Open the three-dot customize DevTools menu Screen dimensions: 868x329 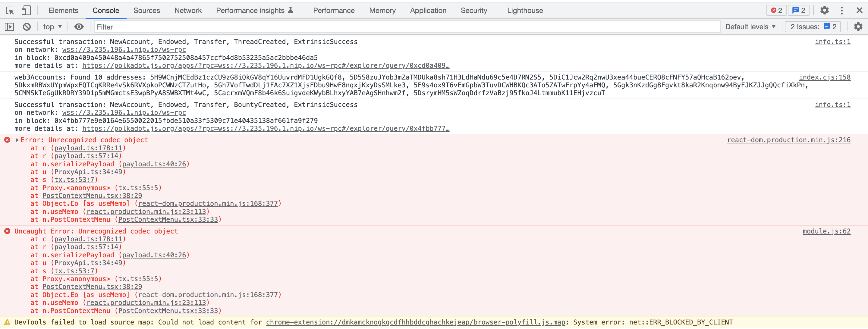[841, 11]
